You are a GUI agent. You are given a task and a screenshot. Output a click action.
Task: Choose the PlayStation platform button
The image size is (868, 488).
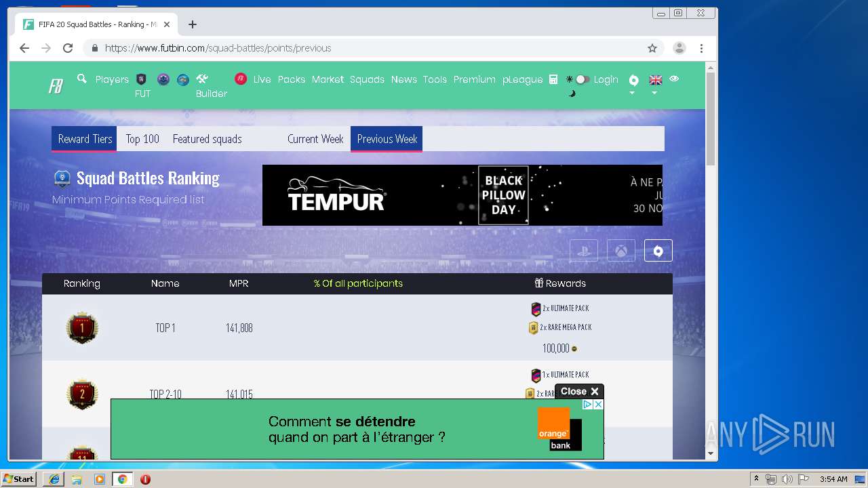click(584, 250)
